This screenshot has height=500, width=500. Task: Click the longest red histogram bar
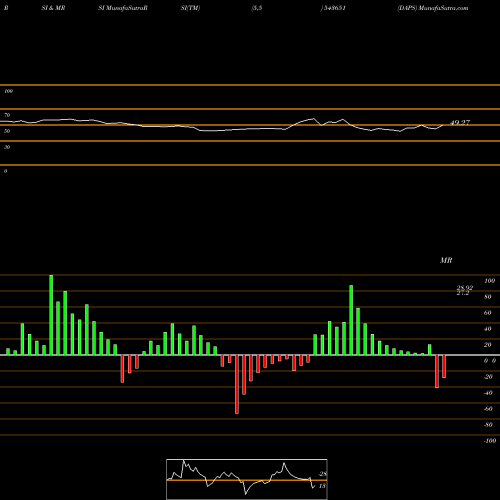point(237,384)
